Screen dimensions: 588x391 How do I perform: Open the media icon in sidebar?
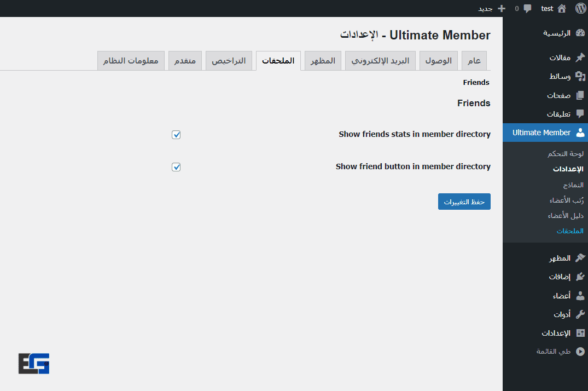click(580, 77)
